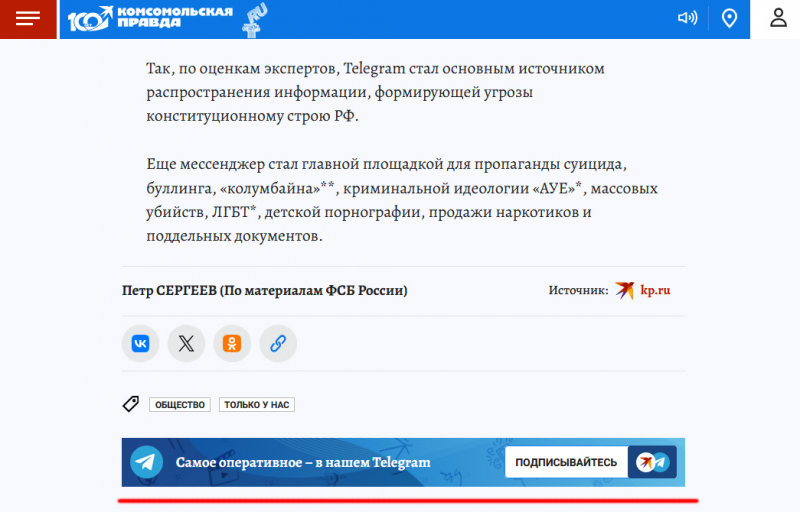Open the location pin region selector
800x512 pixels.
coord(730,18)
